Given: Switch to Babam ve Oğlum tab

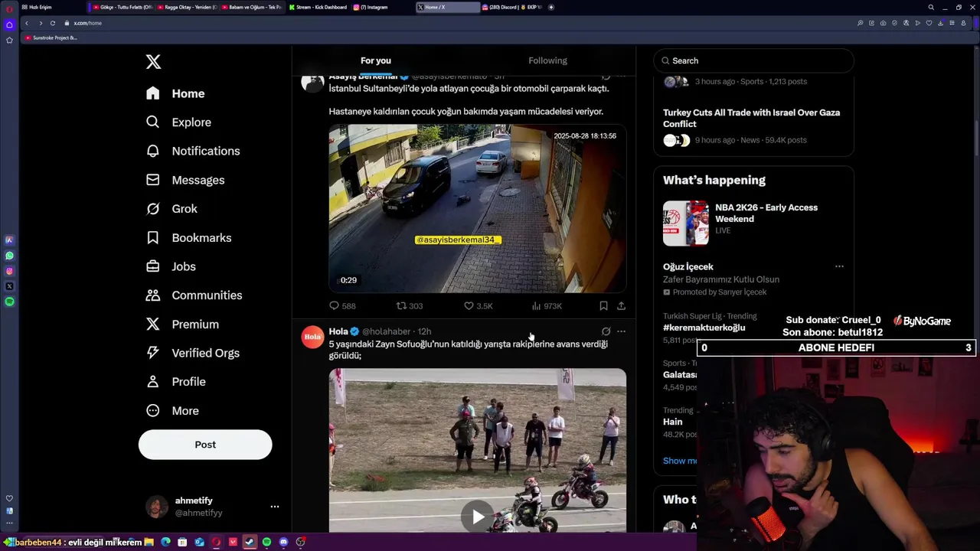Looking at the screenshot, I should (253, 7).
